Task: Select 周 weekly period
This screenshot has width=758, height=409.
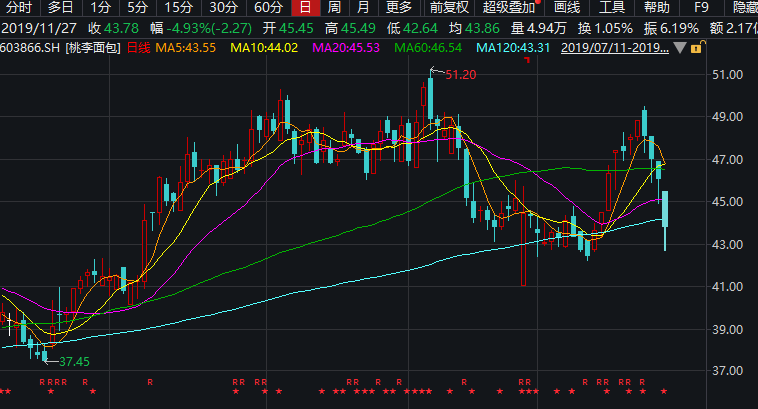Action: point(333,7)
